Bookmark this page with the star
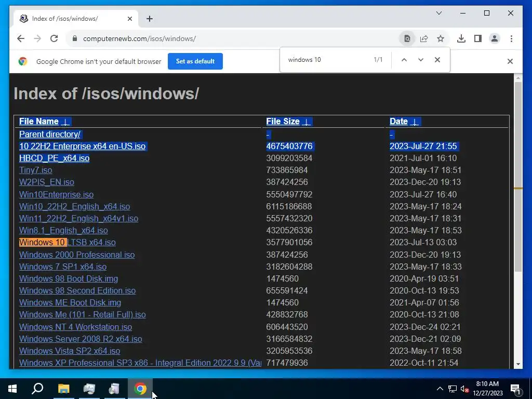The height and width of the screenshot is (399, 532). pyautogui.click(x=441, y=38)
